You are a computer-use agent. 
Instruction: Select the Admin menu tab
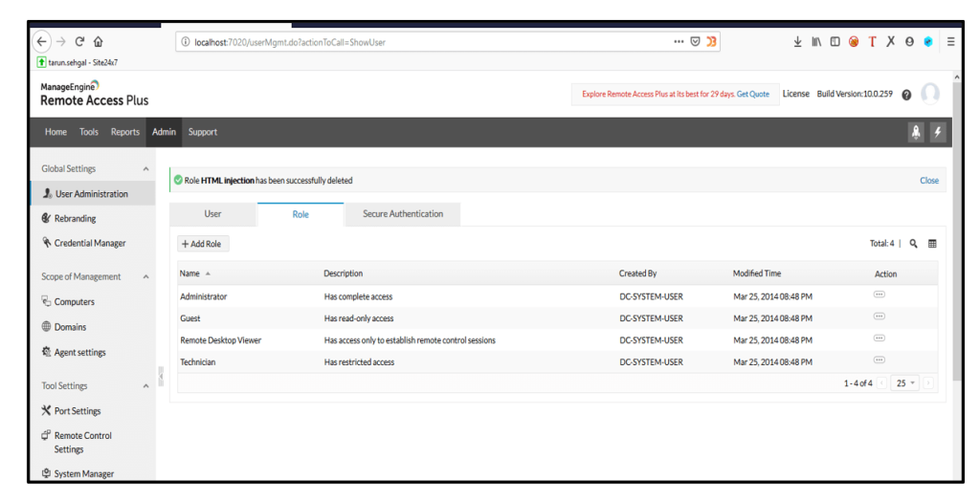click(x=164, y=132)
